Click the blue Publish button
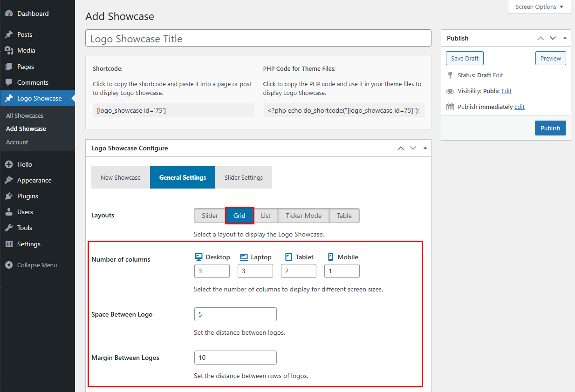This screenshot has width=575, height=392. tap(550, 128)
